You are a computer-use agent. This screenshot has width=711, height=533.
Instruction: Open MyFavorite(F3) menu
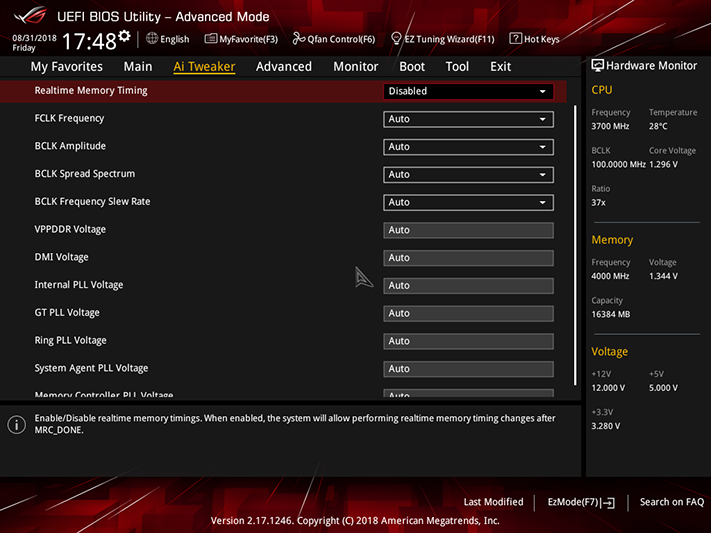tap(241, 39)
